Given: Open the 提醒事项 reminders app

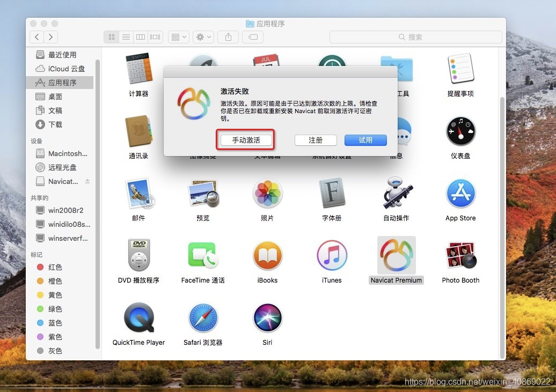Looking at the screenshot, I should click(460, 69).
